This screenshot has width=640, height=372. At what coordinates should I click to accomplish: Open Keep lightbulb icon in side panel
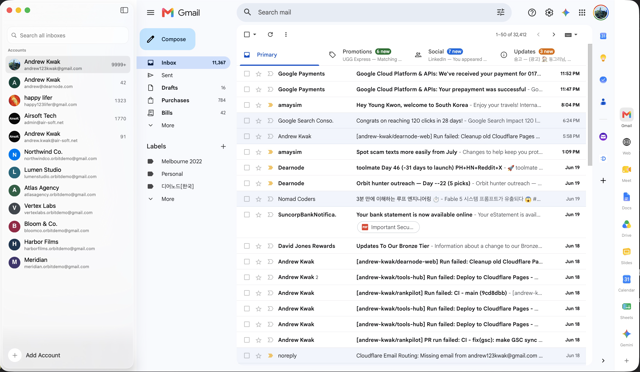coord(603,58)
